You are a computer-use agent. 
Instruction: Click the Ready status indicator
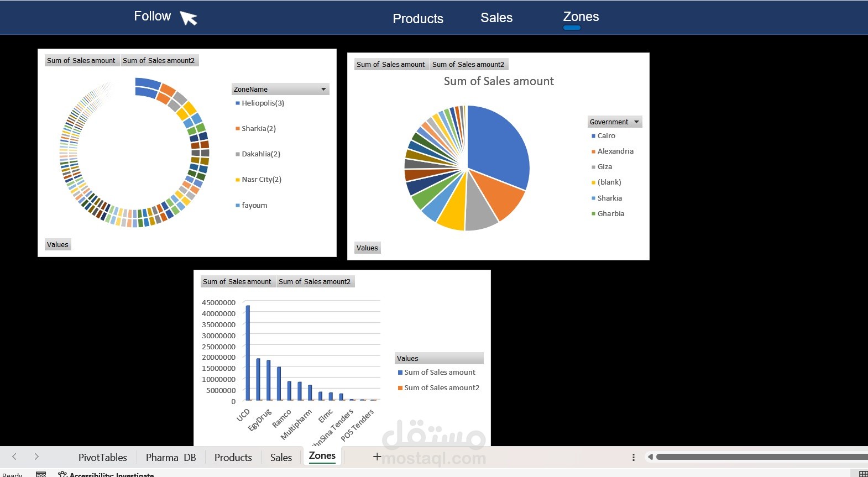pos(12,474)
